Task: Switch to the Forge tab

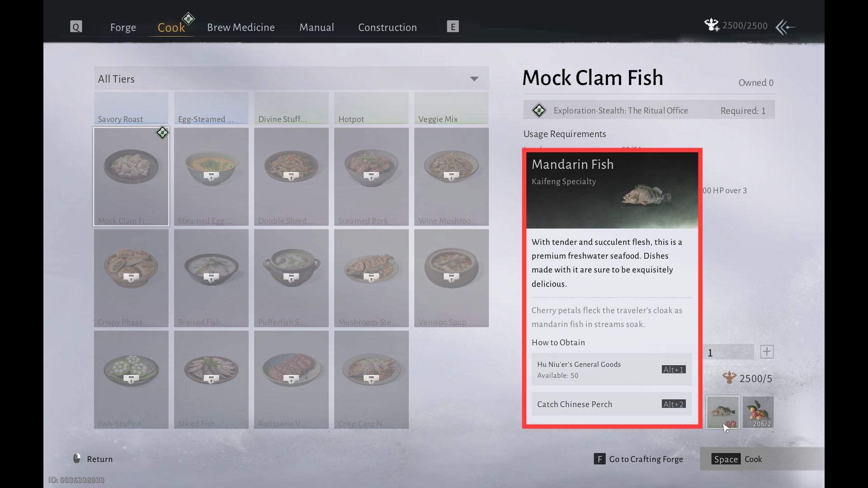Action: (x=123, y=28)
